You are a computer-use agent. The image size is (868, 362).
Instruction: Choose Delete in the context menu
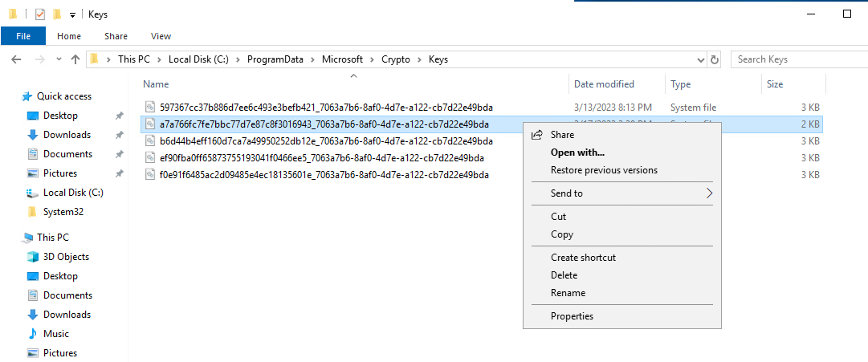tap(622, 275)
